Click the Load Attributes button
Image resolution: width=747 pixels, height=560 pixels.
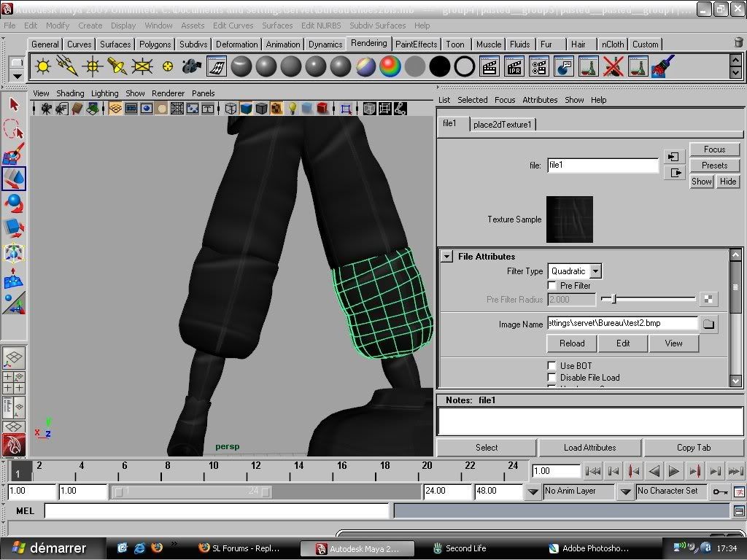pos(589,448)
